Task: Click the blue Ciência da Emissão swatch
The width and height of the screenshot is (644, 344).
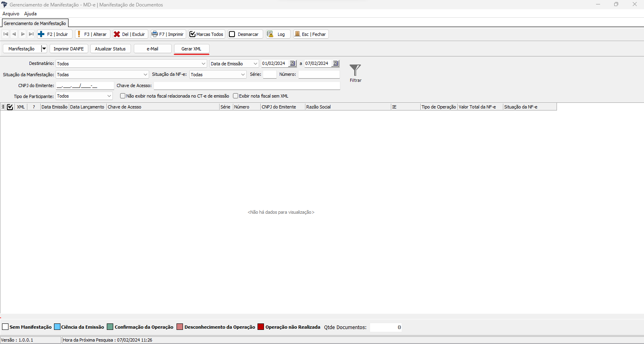Action: (57, 327)
